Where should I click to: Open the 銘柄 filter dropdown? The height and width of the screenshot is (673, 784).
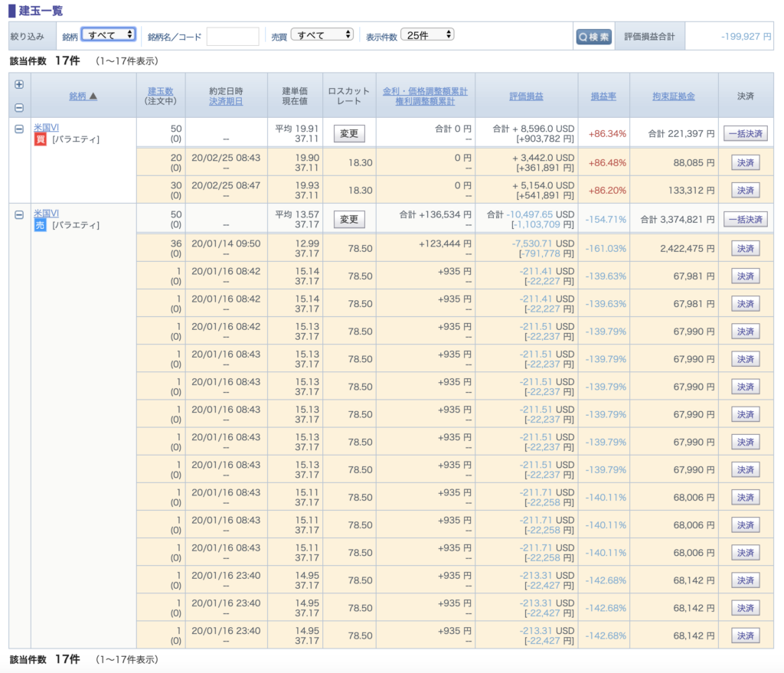109,34
